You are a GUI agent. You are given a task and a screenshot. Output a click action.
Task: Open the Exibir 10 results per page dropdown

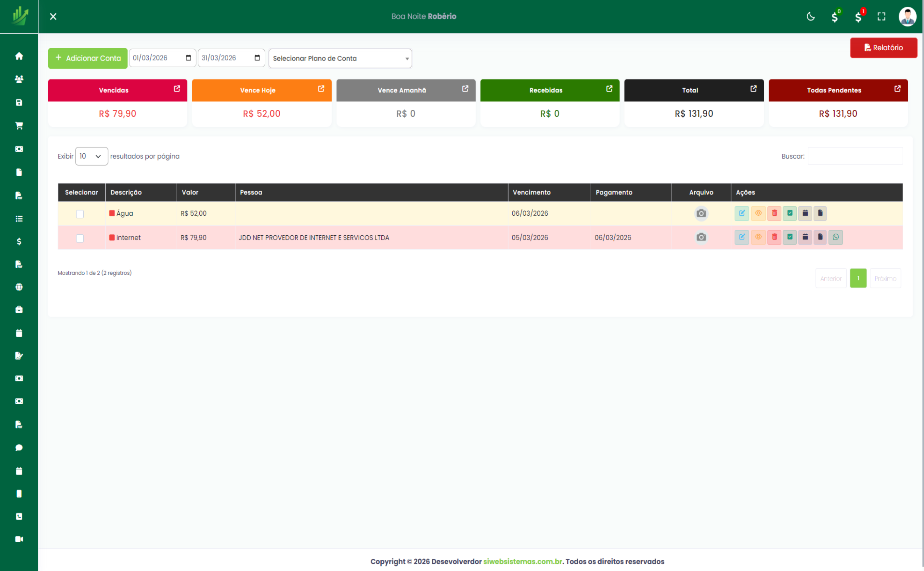[x=92, y=156]
